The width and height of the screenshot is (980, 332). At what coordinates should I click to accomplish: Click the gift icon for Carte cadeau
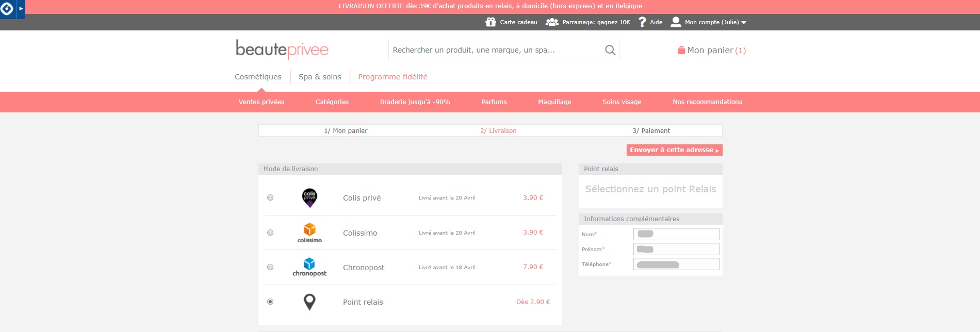491,22
